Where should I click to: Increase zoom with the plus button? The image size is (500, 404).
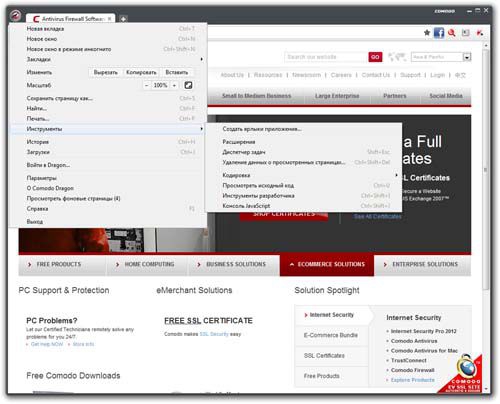(x=174, y=85)
